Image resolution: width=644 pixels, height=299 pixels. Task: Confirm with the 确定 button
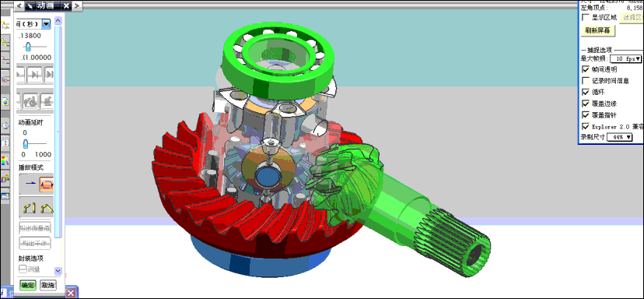tap(28, 285)
